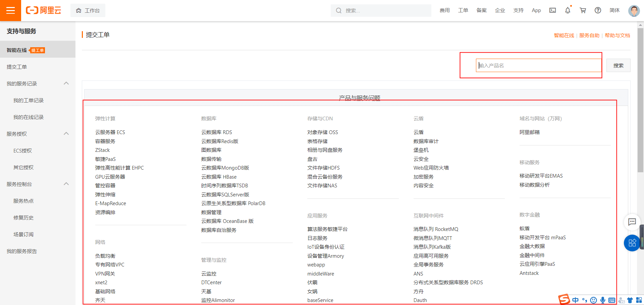644x305 pixels.
Task: Open the 工单 top menu
Action: pyautogui.click(x=463, y=10)
